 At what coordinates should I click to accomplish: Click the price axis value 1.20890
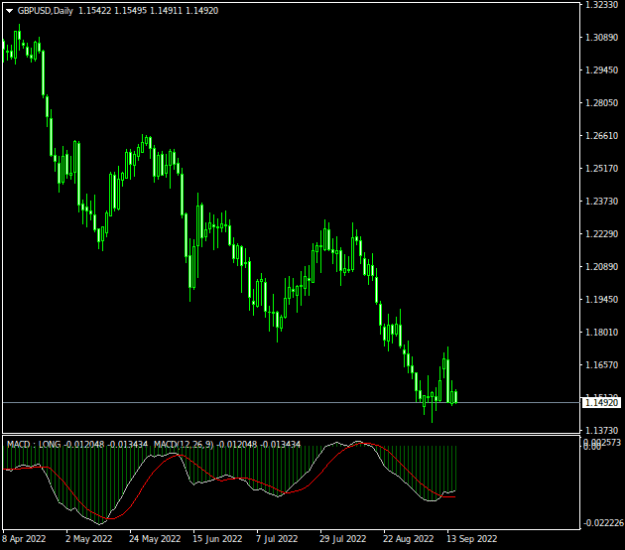pos(601,266)
